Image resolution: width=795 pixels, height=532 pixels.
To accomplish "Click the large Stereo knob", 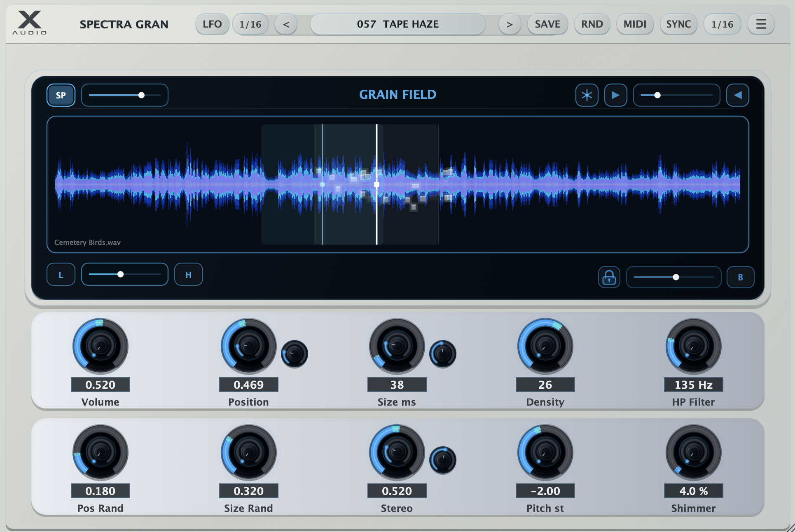I will (x=397, y=452).
